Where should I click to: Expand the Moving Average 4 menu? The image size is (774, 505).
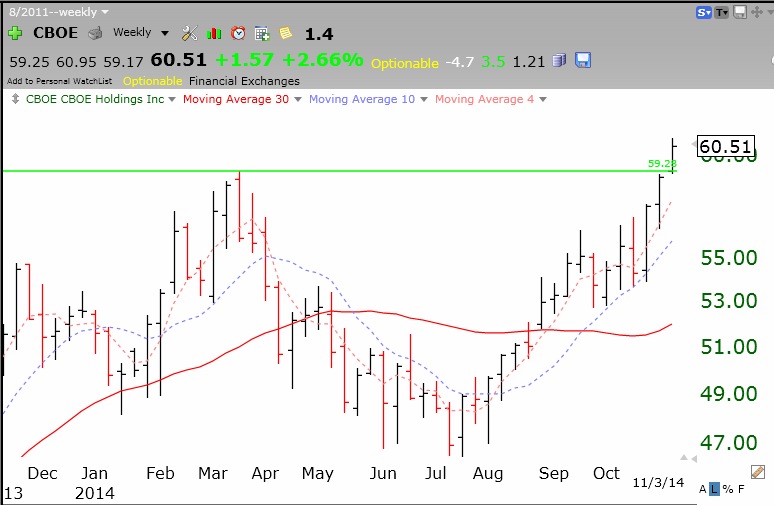tap(543, 99)
